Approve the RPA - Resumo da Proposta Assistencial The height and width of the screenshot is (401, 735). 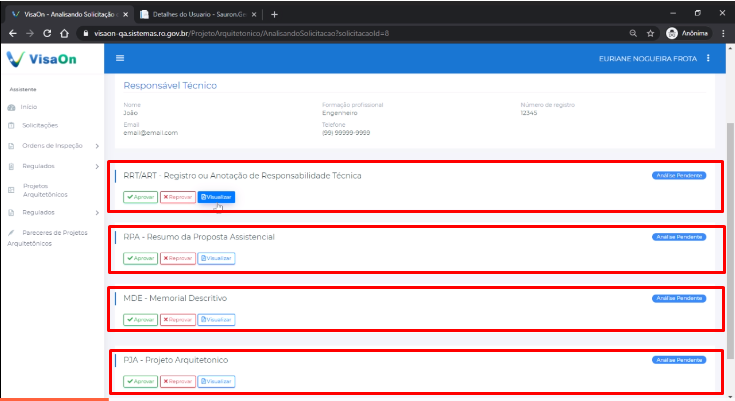coord(140,258)
